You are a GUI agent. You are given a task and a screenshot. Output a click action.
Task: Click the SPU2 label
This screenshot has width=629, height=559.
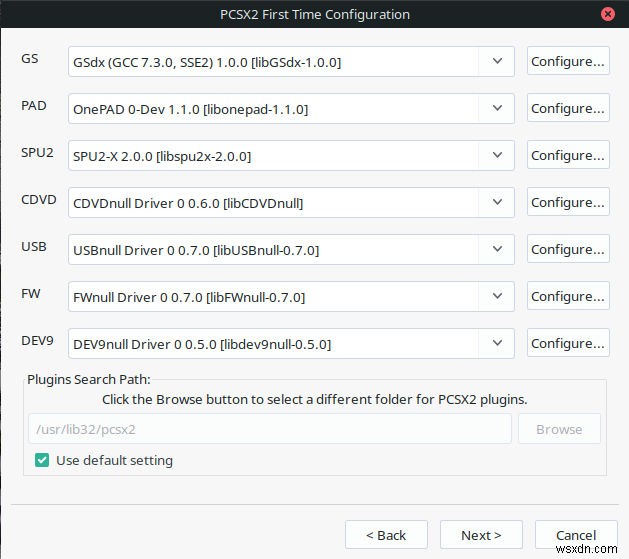[x=37, y=152]
